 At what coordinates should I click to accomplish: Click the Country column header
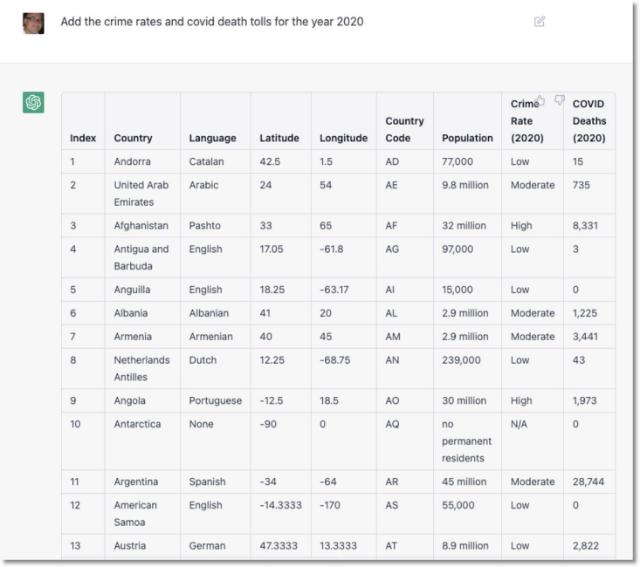(x=133, y=138)
